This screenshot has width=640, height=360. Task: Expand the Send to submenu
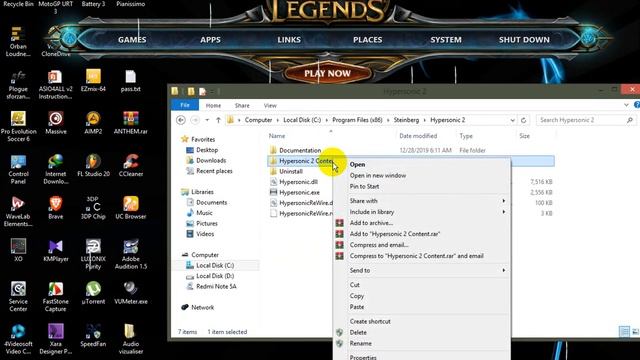click(504, 270)
